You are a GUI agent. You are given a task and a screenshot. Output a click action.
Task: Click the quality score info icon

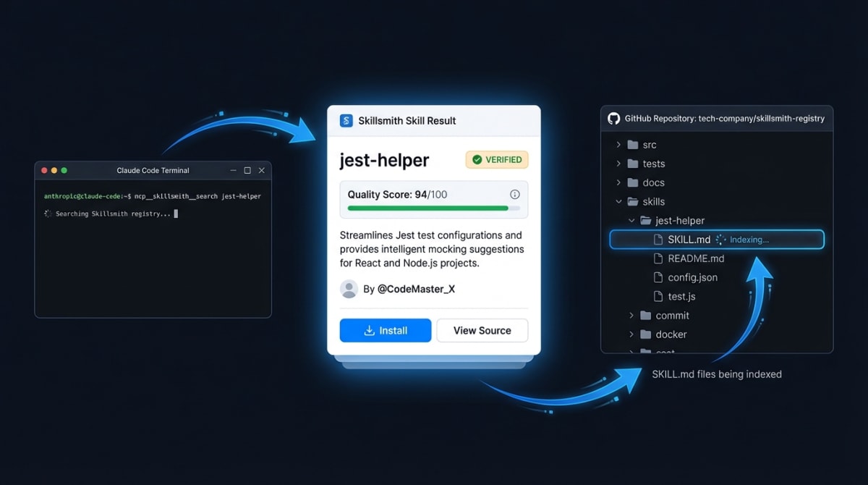[515, 194]
